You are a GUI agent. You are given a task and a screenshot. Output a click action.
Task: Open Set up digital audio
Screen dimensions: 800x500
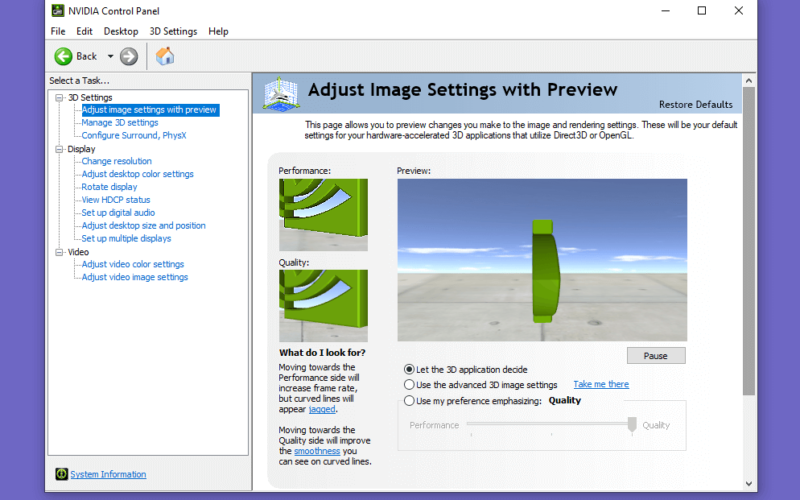(118, 212)
